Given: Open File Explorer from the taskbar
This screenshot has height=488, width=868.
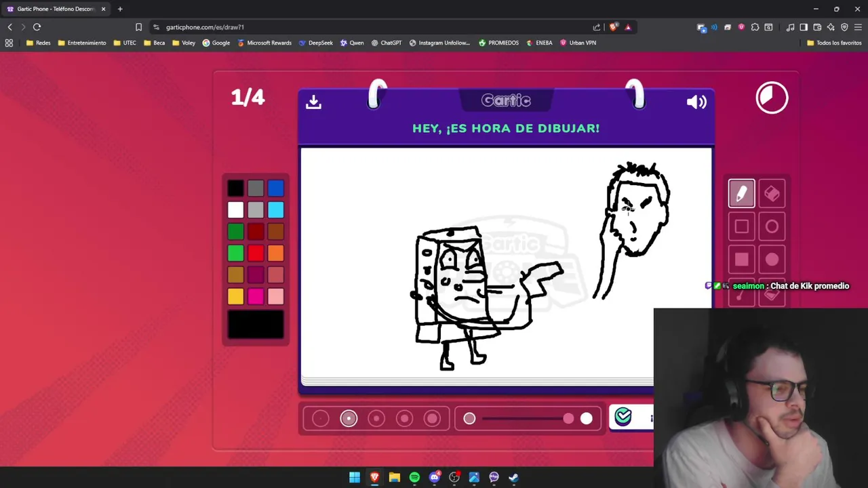Looking at the screenshot, I should coord(395,477).
